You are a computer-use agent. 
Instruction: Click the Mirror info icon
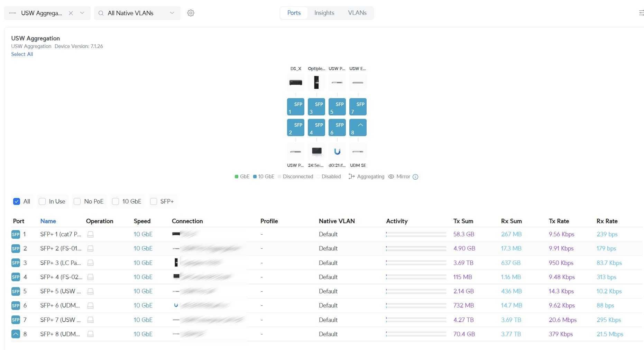pyautogui.click(x=415, y=177)
